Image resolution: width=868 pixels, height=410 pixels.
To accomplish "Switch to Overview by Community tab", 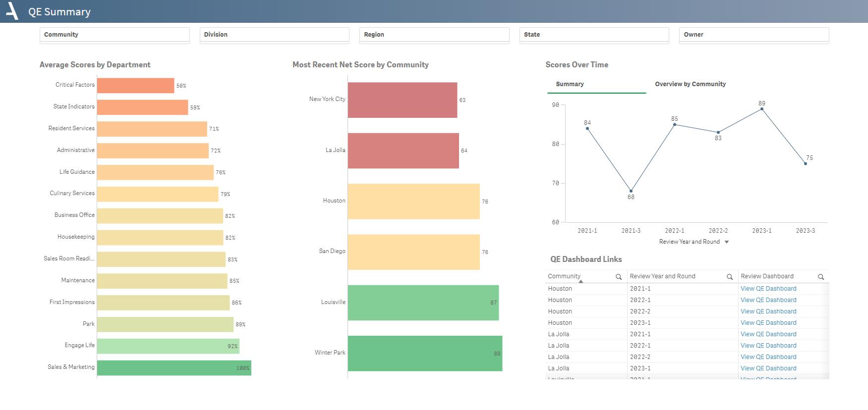I will (691, 84).
